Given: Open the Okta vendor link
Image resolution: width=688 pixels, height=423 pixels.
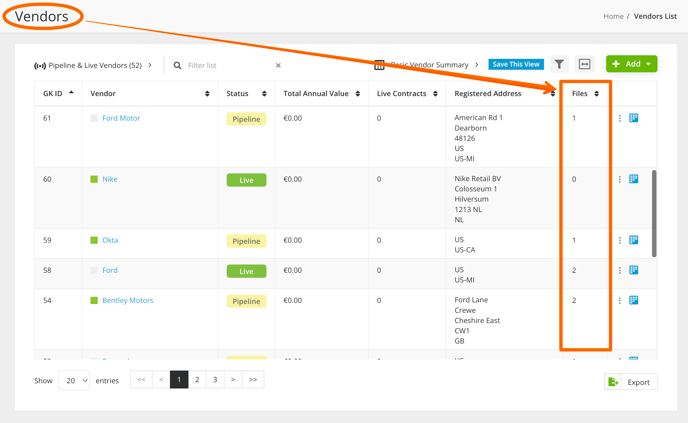Looking at the screenshot, I should pos(110,240).
